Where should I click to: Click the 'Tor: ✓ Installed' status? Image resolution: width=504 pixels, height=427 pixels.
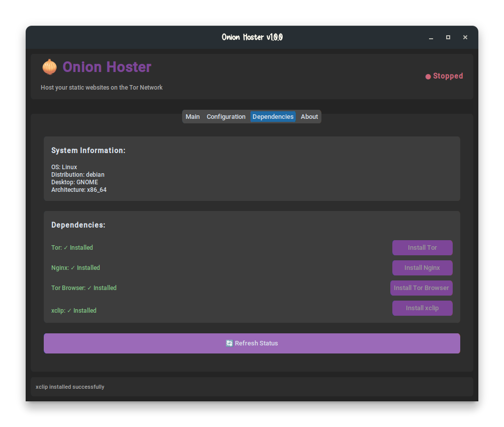click(x=72, y=248)
